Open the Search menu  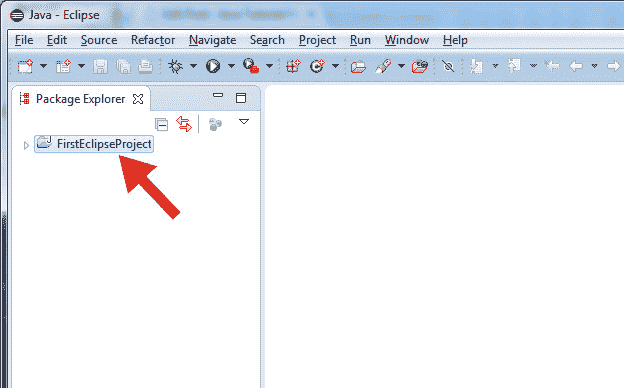(267, 40)
